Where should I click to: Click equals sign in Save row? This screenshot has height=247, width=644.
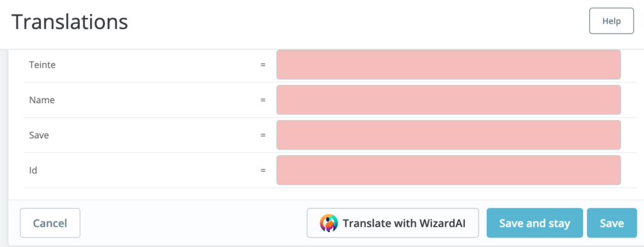[x=263, y=135]
